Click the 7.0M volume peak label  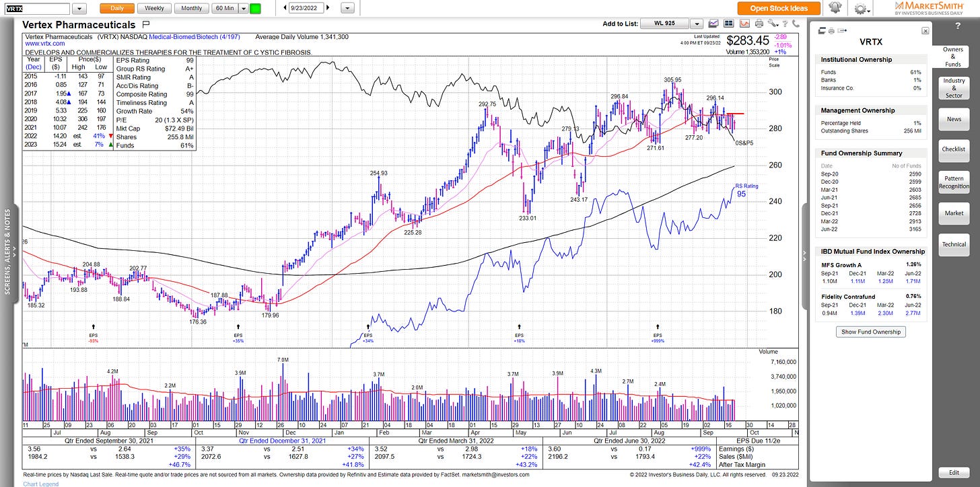click(x=283, y=360)
